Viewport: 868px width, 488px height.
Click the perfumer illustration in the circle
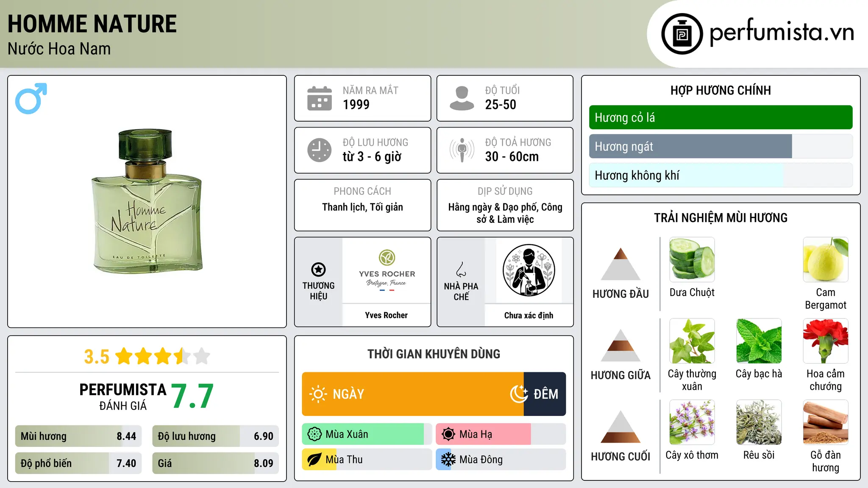pyautogui.click(x=529, y=270)
